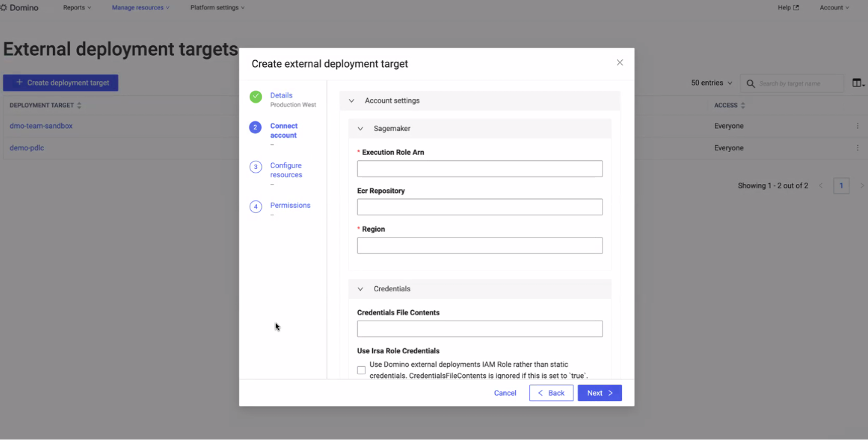868x440 pixels.
Task: Click the Everyone access cell for dmo-team-sandbox
Action: tap(729, 126)
